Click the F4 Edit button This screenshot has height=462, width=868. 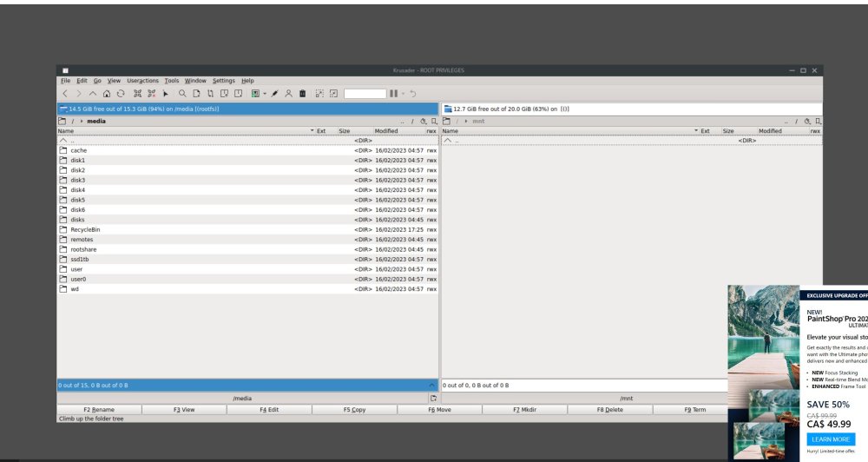pyautogui.click(x=269, y=409)
